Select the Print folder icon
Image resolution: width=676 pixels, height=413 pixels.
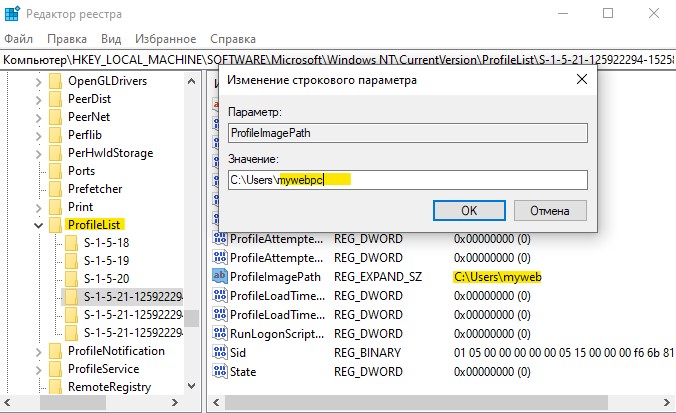pyautogui.click(x=56, y=207)
